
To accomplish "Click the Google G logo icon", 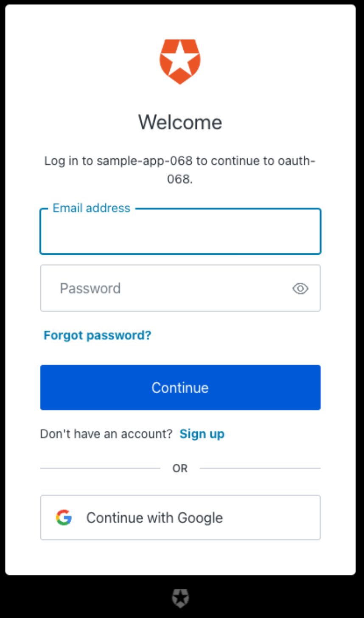I will (x=64, y=518).
